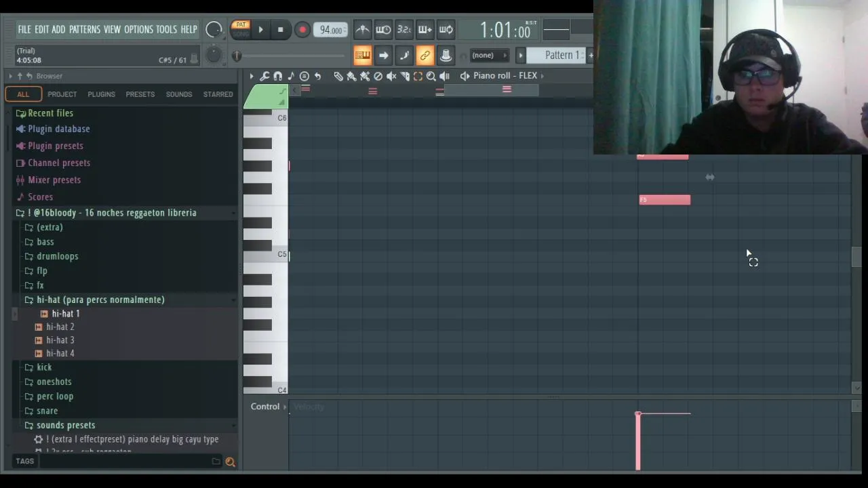Click the Piano roll - FLEX target channel selector

click(505, 76)
